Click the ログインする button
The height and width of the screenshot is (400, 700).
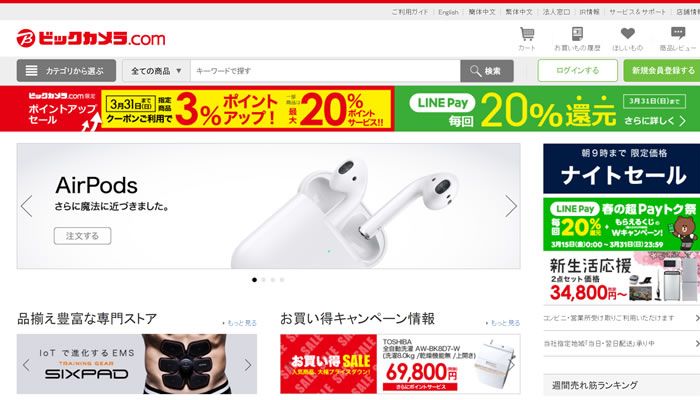point(578,71)
